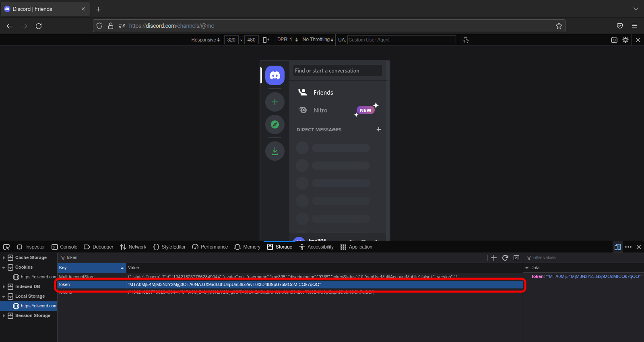The image size is (644, 342).
Task: Switch to the Debugger tab
Action: (x=99, y=247)
